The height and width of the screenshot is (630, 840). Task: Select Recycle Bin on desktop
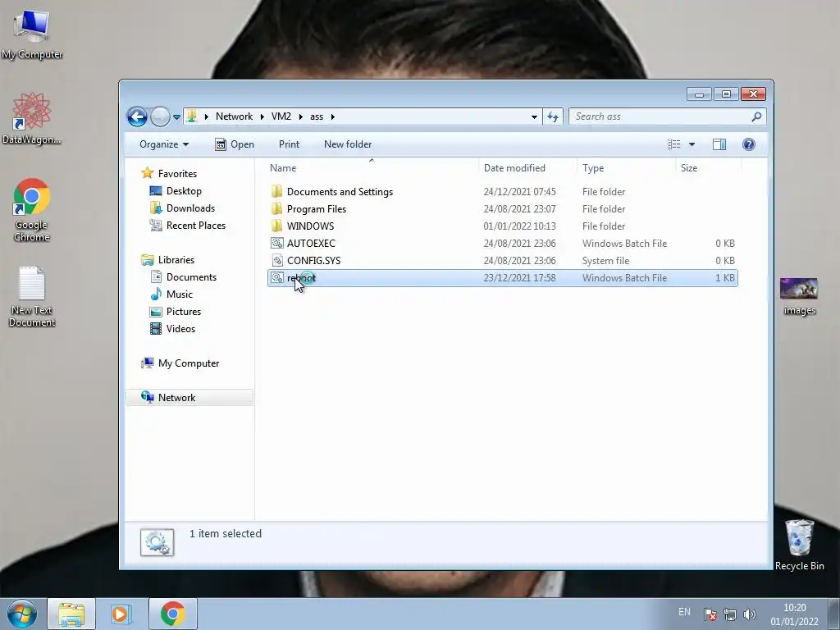coord(799,545)
